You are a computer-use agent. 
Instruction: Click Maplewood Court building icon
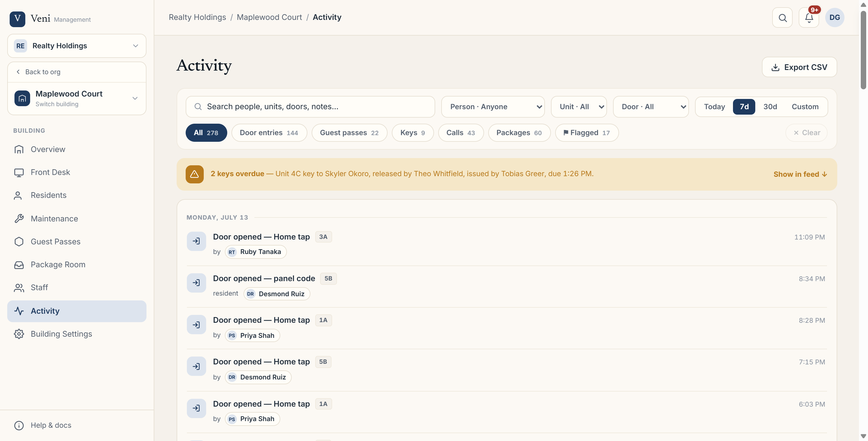tap(22, 98)
